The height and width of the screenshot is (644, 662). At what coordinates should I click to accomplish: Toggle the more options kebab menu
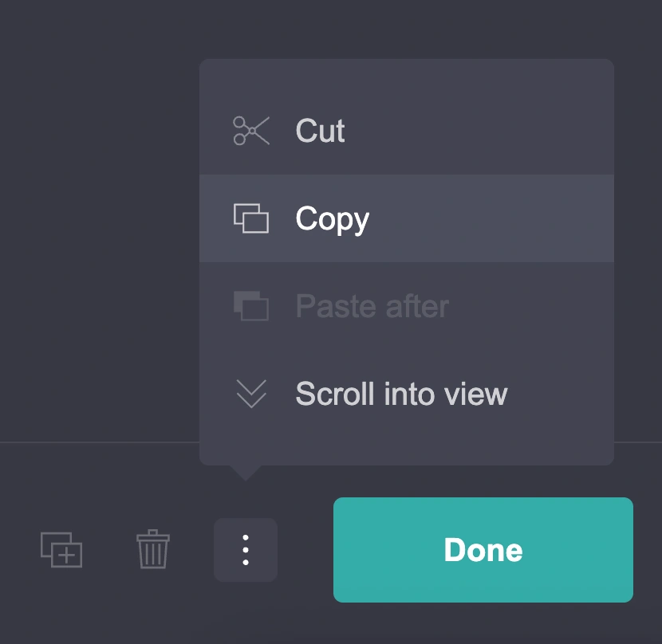pyautogui.click(x=246, y=550)
